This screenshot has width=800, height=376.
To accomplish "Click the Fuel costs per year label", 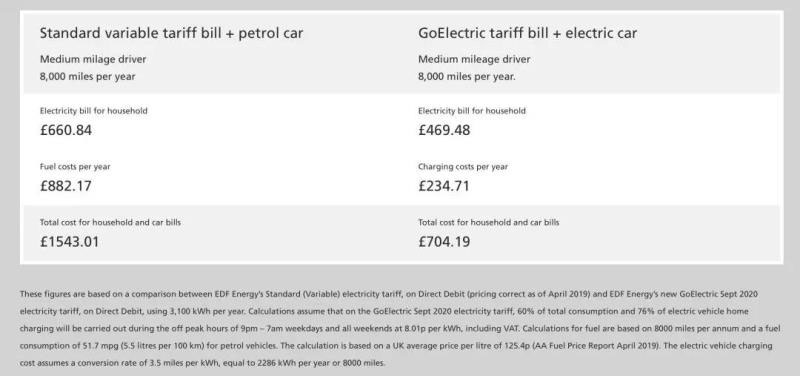I will tap(75, 166).
